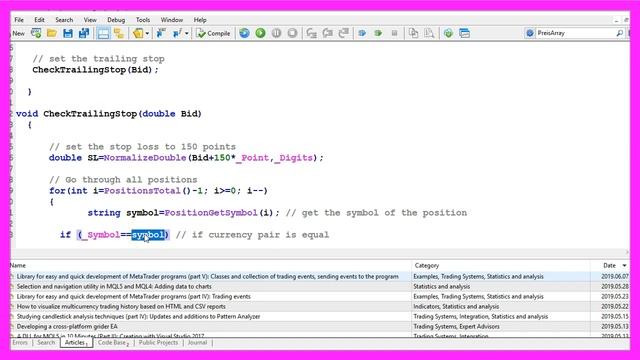640x360 pixels.
Task: Click the New file button
Action: tap(18, 33)
